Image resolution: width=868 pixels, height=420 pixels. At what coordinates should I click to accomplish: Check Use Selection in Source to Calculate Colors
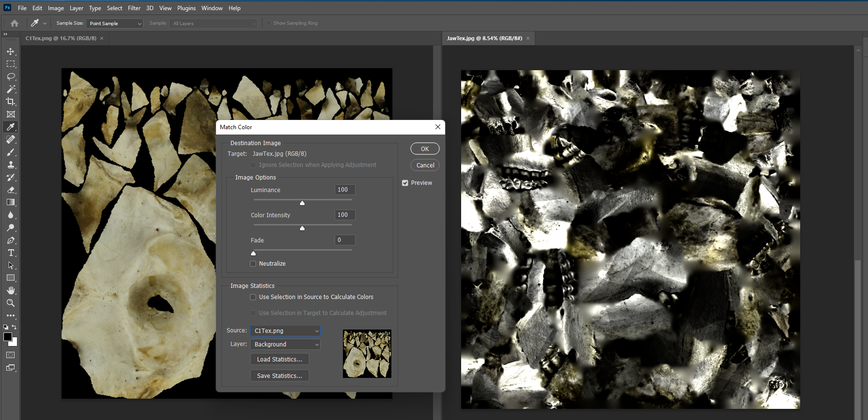tap(253, 297)
